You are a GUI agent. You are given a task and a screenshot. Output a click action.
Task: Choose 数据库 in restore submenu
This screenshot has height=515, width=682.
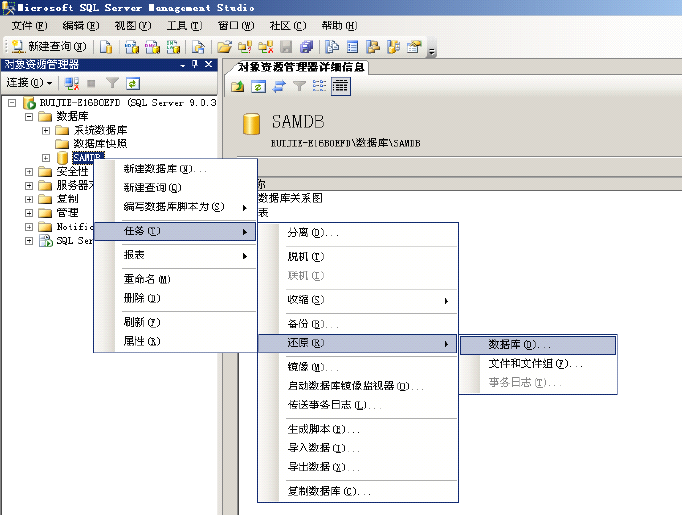[x=538, y=344]
